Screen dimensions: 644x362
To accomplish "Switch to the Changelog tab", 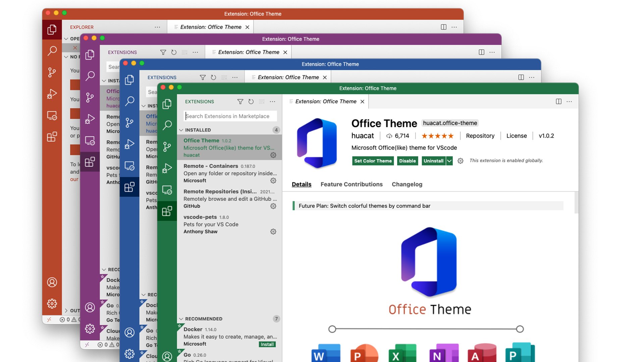I will (407, 184).
